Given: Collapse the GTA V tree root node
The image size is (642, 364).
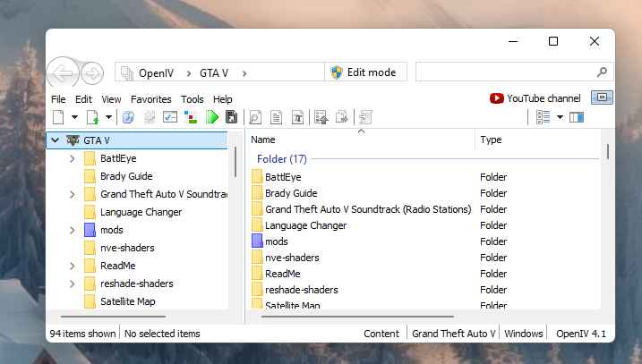Looking at the screenshot, I should (x=56, y=140).
